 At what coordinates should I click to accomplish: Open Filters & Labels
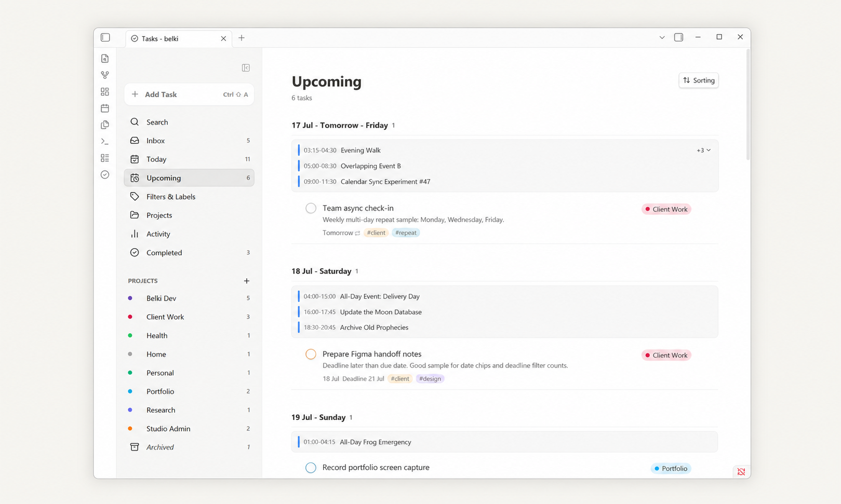[189, 197]
